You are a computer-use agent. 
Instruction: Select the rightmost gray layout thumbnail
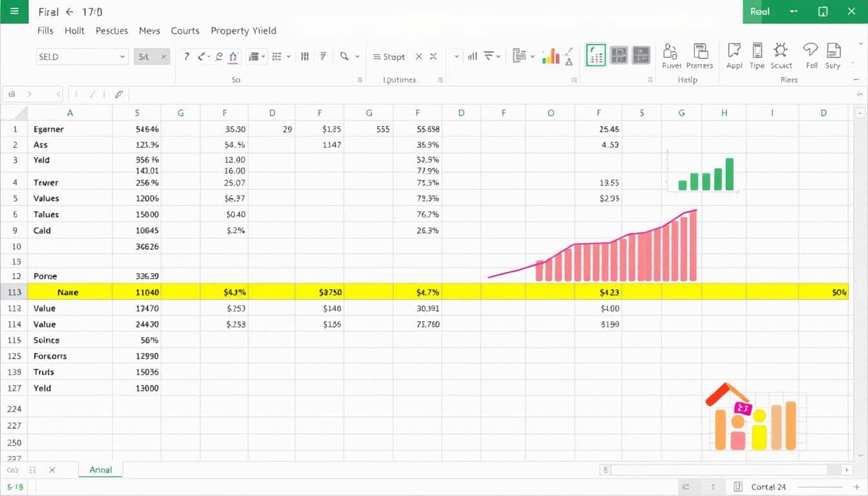click(x=641, y=56)
